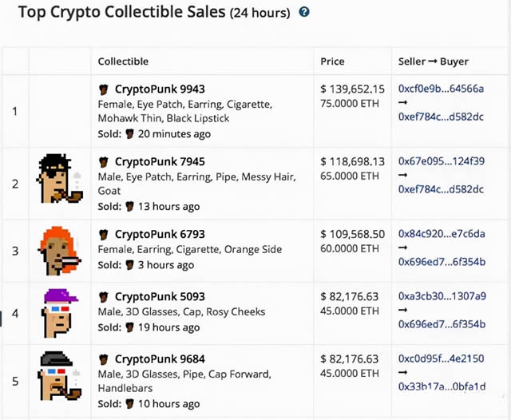This screenshot has height=420, width=511.
Task: Open seller address 0x84c920...e7c6da
Action: (x=441, y=234)
